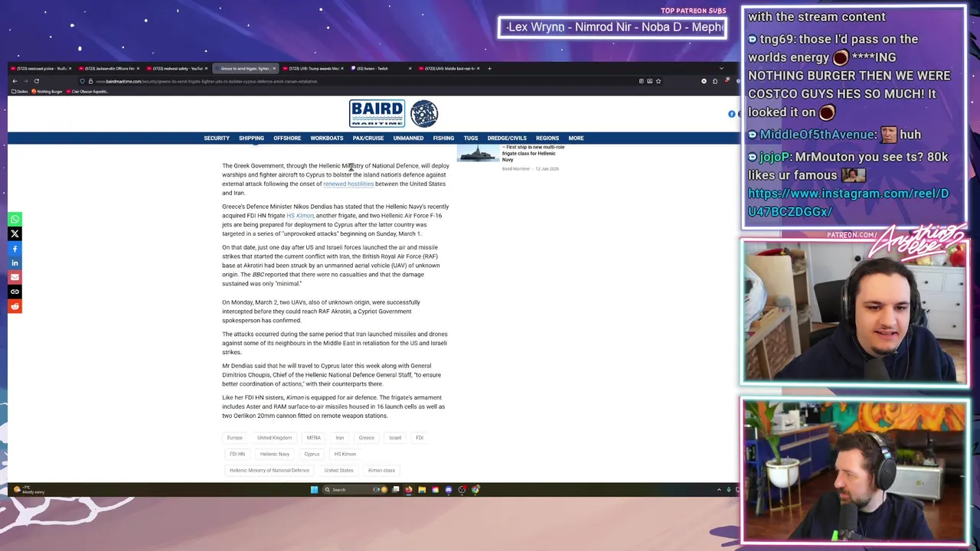Select the Europe tag
This screenshot has width=980, height=551.
point(235,438)
